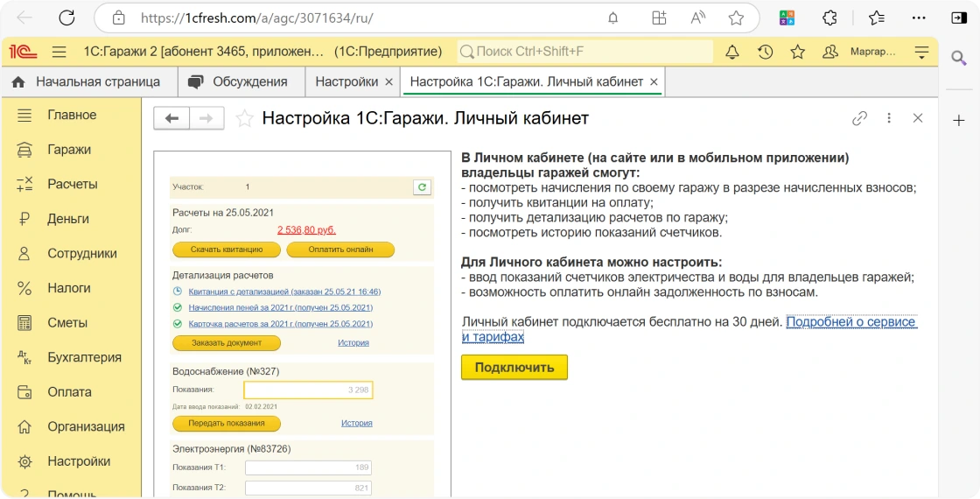Open the service menu icon in 1C header
This screenshot has height=499, width=980.
tap(922, 52)
